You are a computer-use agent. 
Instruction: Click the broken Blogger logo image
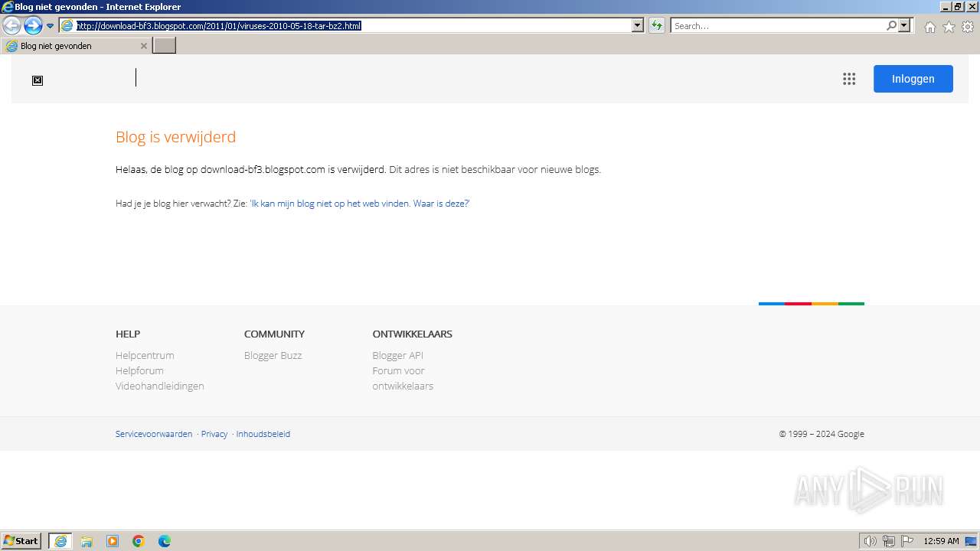[38, 80]
